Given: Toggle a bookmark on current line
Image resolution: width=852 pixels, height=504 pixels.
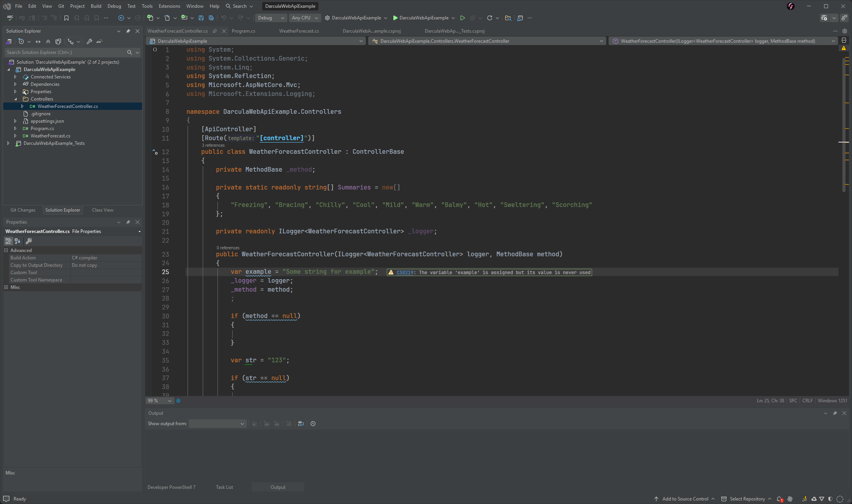Looking at the screenshot, I should (x=66, y=18).
